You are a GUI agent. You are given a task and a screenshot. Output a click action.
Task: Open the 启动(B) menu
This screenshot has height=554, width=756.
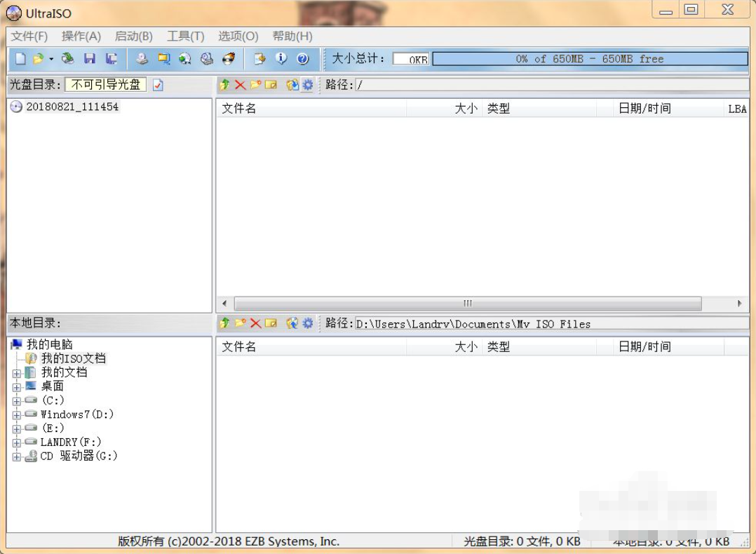pyautogui.click(x=133, y=36)
